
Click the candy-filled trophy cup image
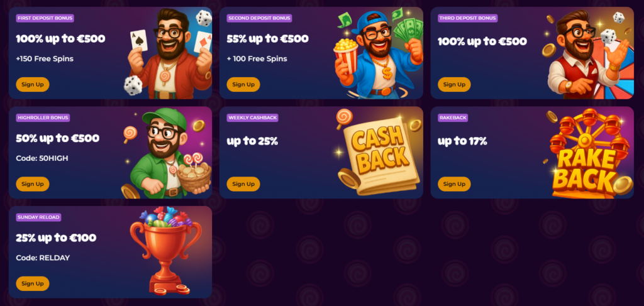pos(166,251)
